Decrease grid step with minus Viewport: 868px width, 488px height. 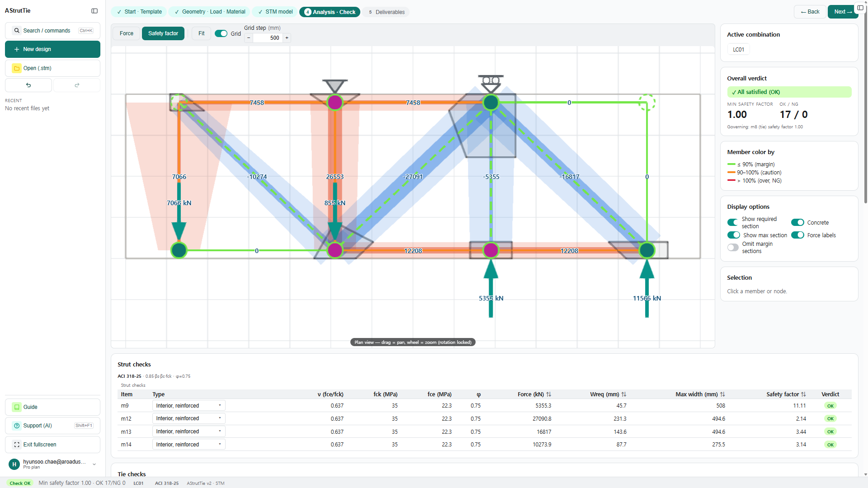249,38
